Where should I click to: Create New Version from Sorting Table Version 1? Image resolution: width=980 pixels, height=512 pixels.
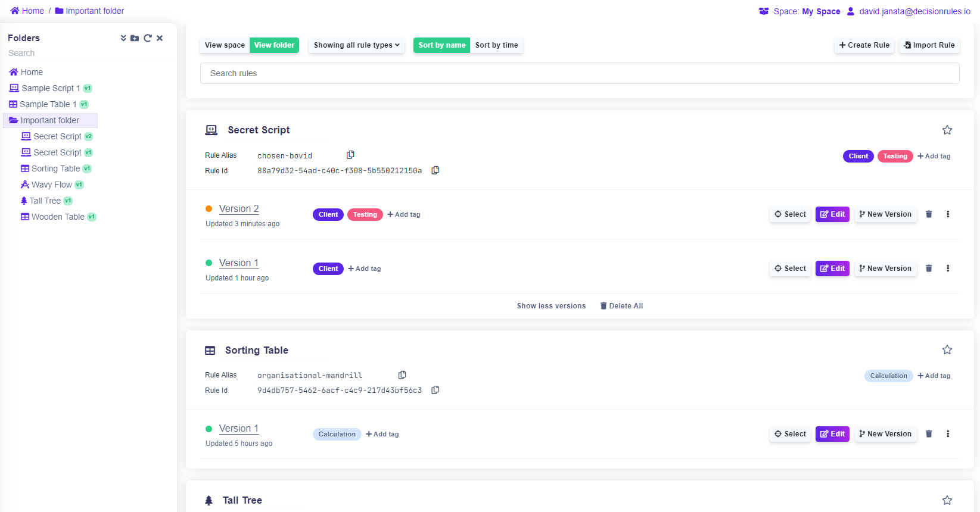point(885,434)
